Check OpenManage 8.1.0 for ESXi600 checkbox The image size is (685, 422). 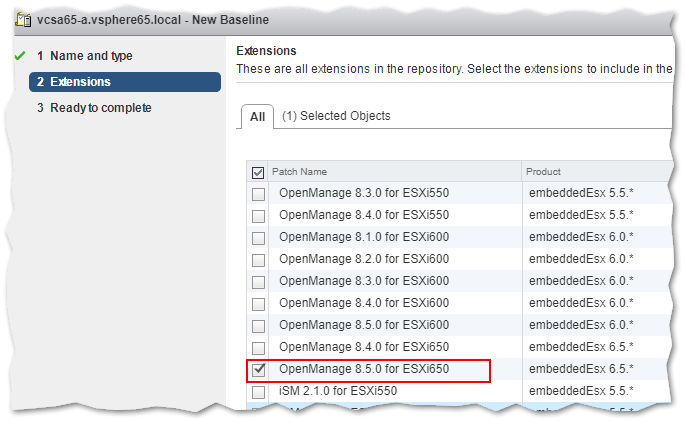tap(258, 238)
